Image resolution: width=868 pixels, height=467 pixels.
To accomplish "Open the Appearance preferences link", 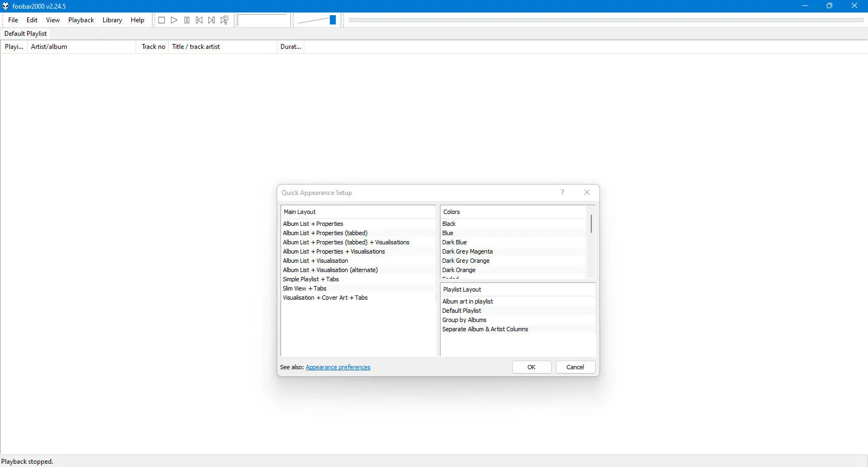I will point(338,367).
